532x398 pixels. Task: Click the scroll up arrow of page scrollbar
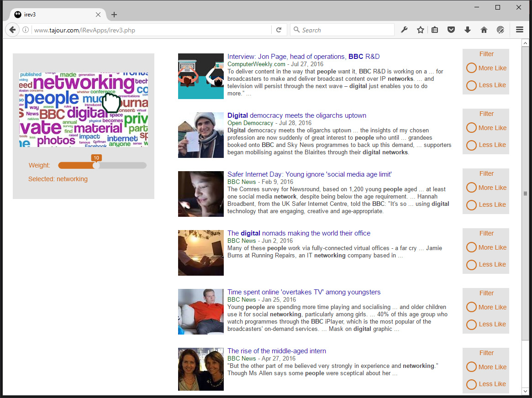point(525,43)
